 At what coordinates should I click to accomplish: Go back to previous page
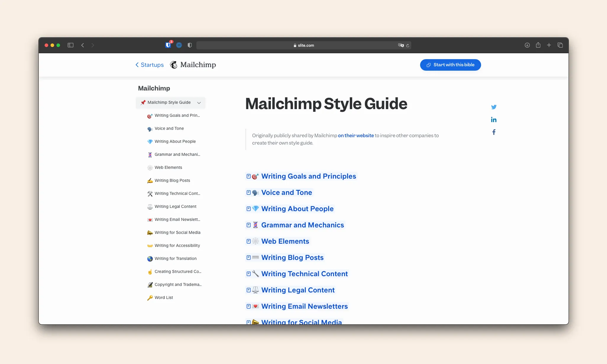click(83, 45)
